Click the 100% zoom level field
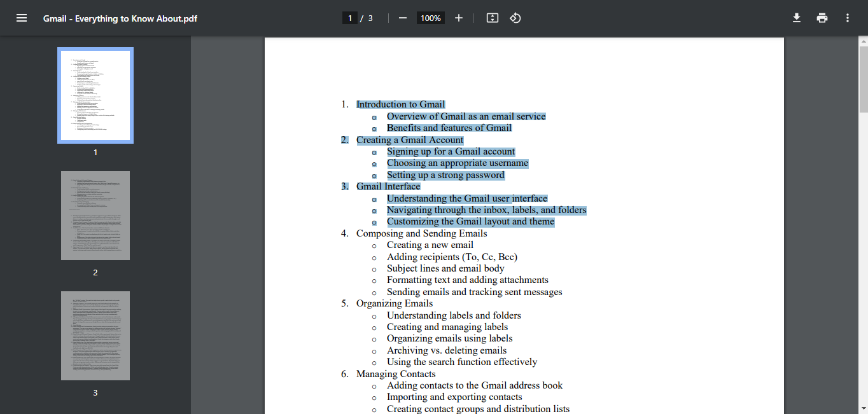Image resolution: width=868 pixels, height=414 pixels. click(431, 18)
